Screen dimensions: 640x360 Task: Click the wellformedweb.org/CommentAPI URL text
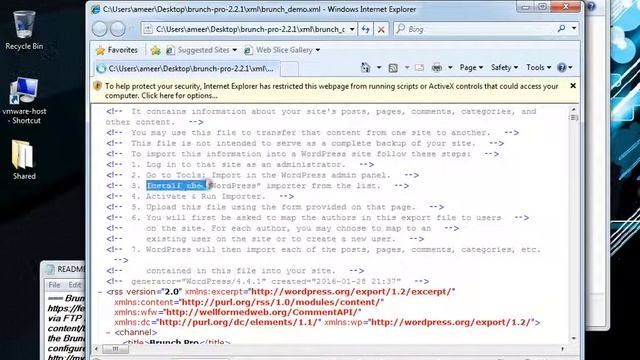click(262, 312)
